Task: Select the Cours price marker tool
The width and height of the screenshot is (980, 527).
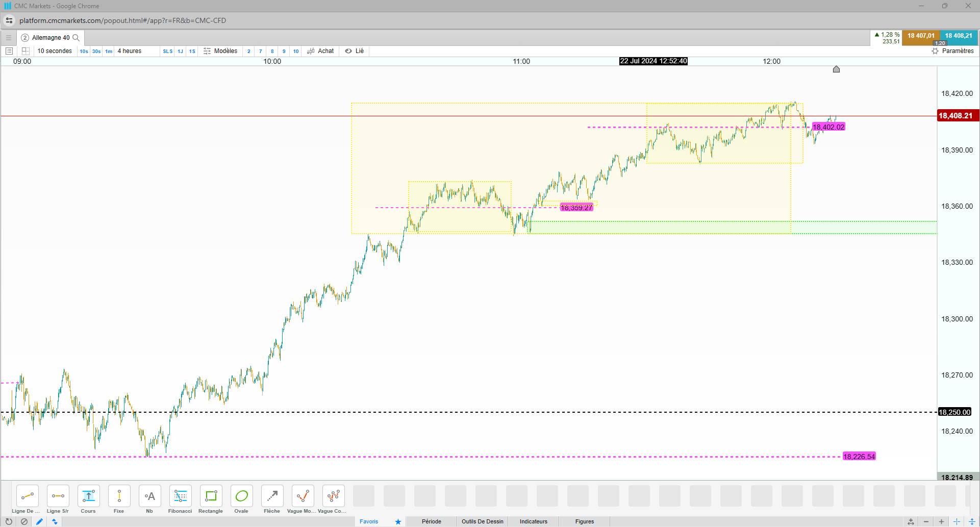Action: (x=89, y=496)
